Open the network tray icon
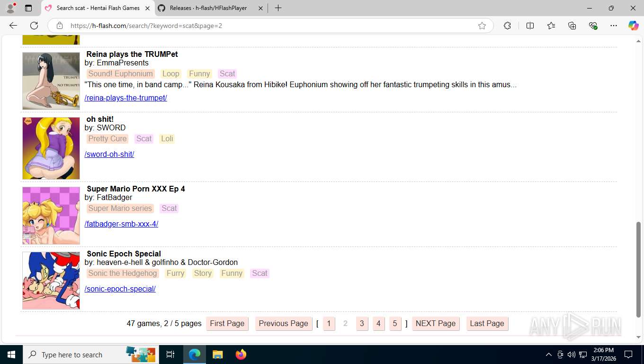This screenshot has height=364, width=644. 583,355
